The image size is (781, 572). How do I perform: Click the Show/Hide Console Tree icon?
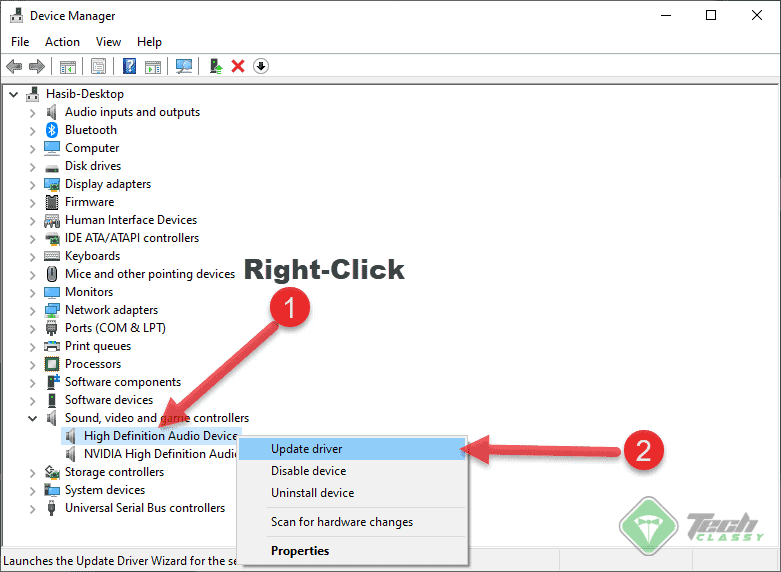pyautogui.click(x=68, y=66)
